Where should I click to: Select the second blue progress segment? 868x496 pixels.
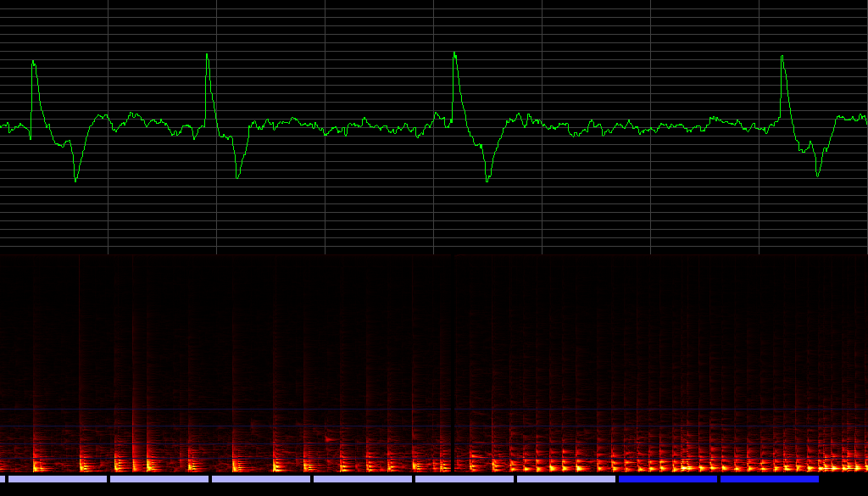[x=770, y=479]
